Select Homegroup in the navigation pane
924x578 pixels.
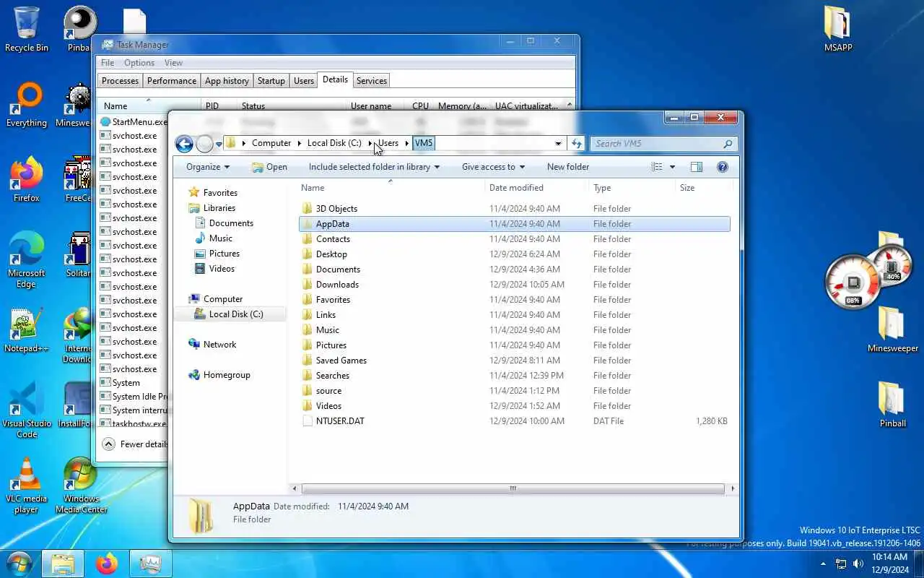[227, 375]
